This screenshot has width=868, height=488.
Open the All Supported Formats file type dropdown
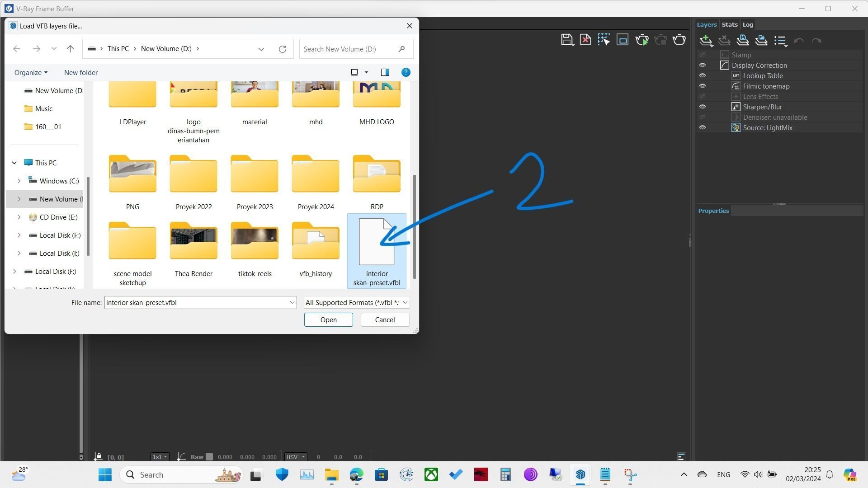tap(357, 303)
